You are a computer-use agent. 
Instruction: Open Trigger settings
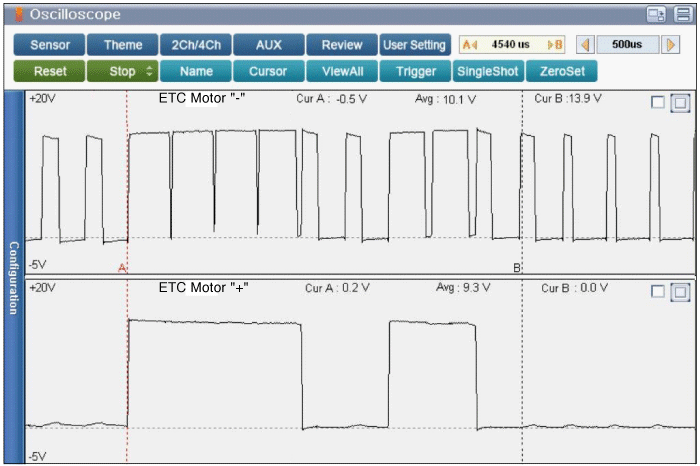(x=415, y=71)
